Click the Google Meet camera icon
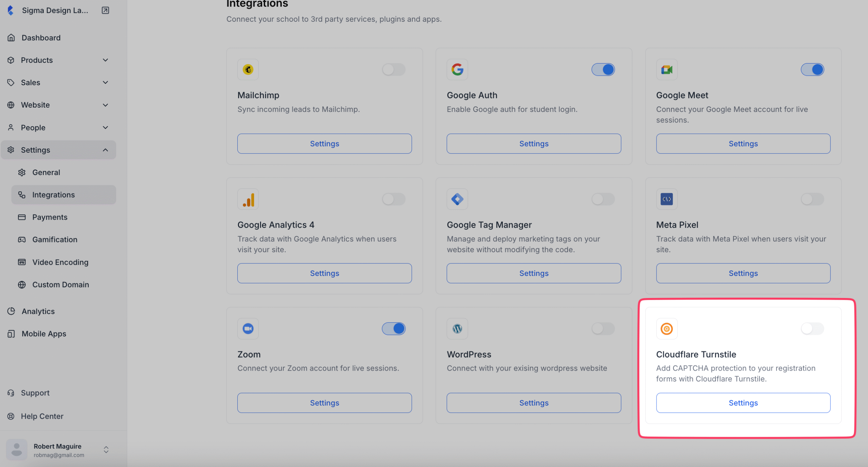 [x=667, y=70]
